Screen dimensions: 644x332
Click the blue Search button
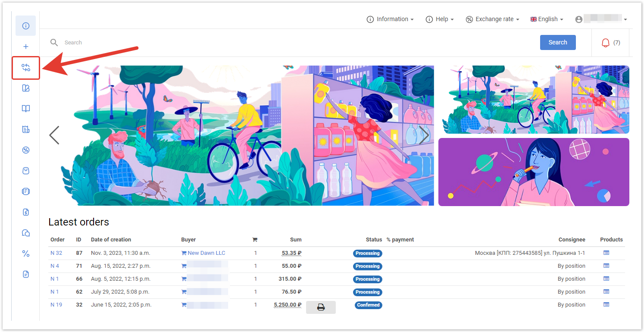558,42
